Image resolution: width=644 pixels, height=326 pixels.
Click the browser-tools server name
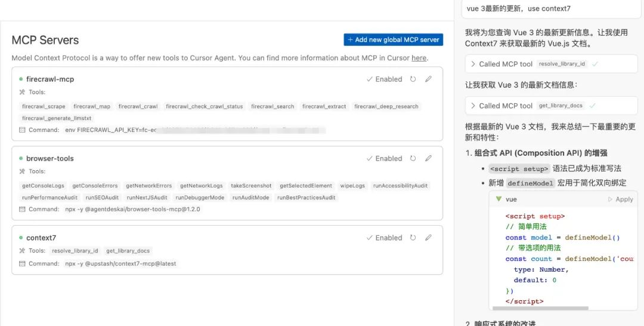click(x=49, y=158)
